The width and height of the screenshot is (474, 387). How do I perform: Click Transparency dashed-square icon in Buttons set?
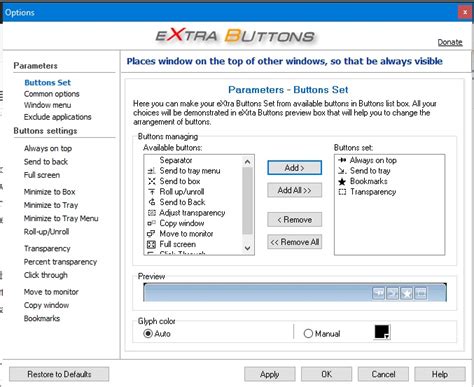[x=342, y=192]
